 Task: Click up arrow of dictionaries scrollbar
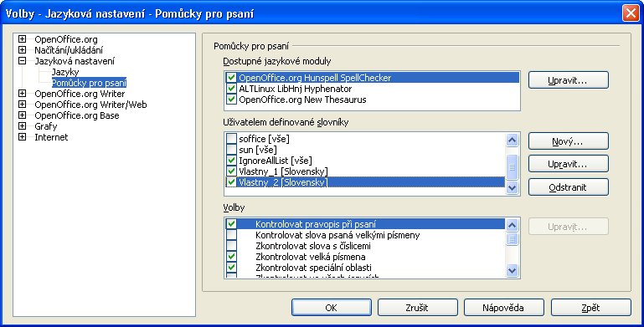512,141
